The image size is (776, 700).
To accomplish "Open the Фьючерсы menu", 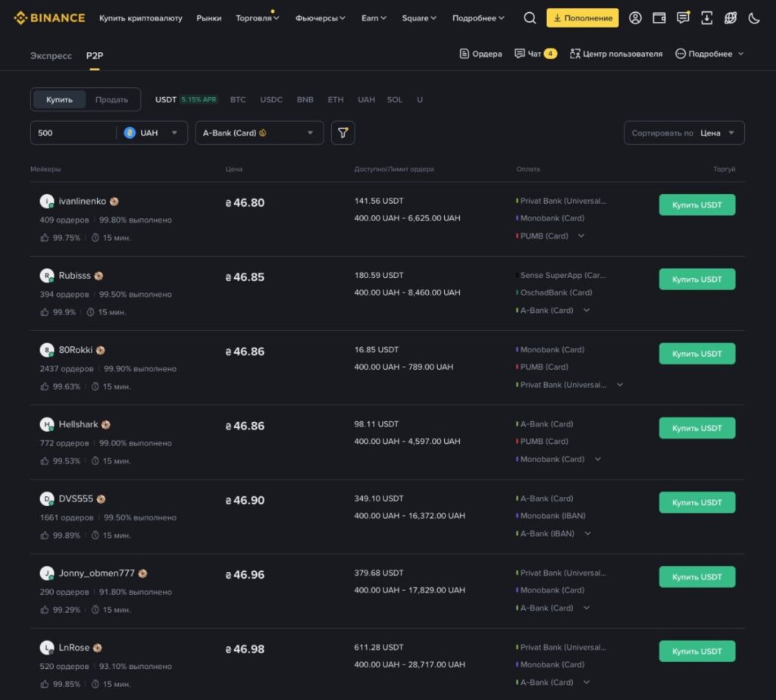I will pos(321,18).
